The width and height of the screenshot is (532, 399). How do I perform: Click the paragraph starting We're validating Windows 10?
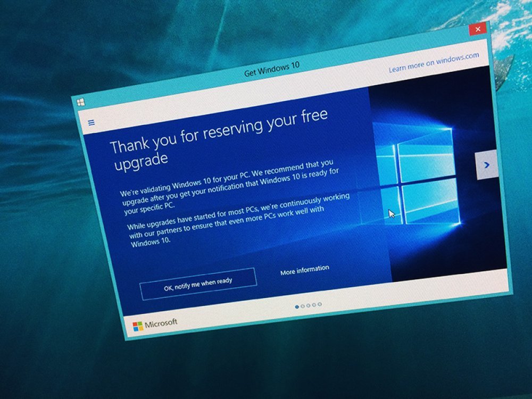(230, 187)
